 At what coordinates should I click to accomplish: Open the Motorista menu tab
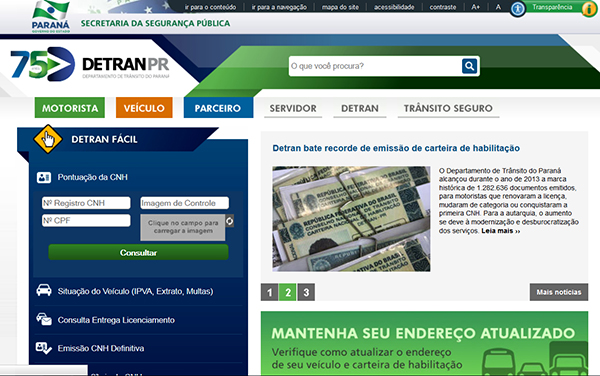[70, 108]
